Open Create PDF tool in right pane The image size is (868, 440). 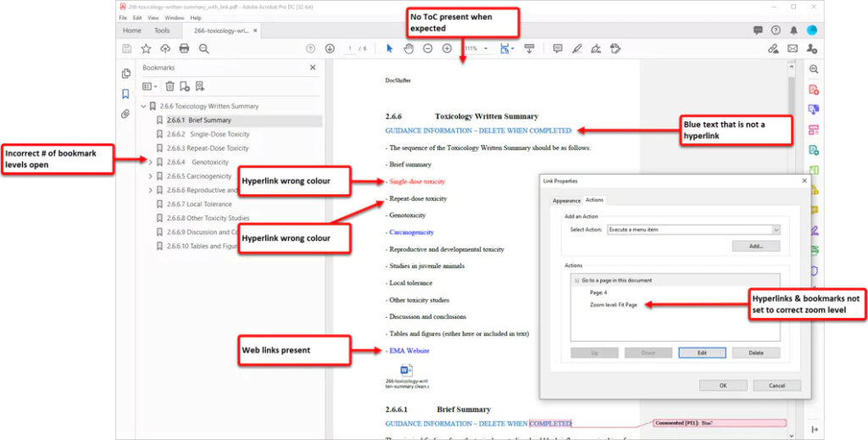(813, 90)
